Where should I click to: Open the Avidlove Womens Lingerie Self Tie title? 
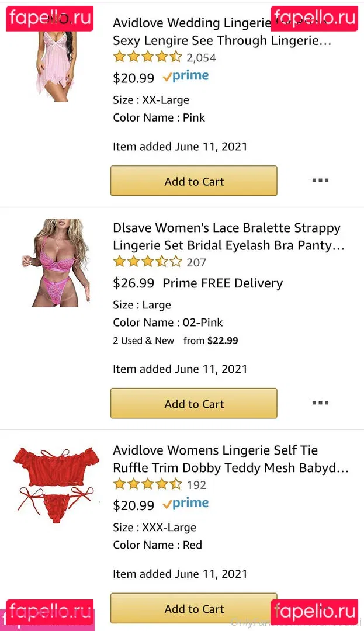tap(230, 459)
